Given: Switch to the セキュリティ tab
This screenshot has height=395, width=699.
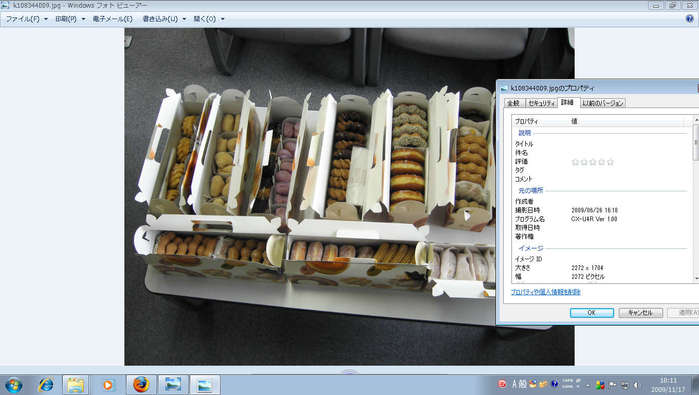Looking at the screenshot, I should [x=541, y=103].
